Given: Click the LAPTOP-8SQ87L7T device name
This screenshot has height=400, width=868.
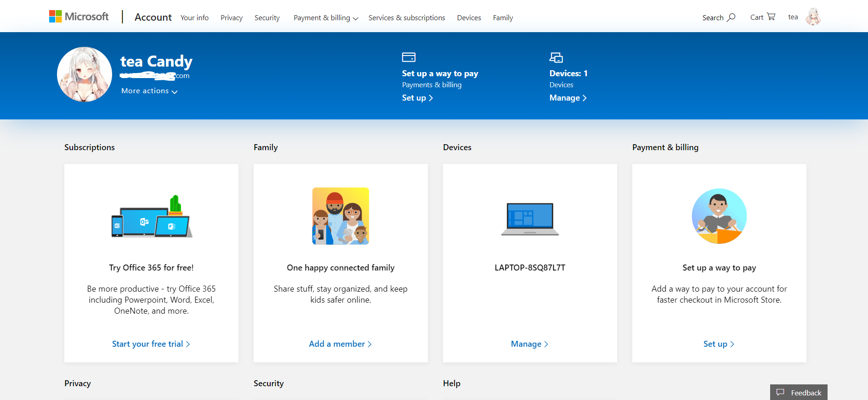Looking at the screenshot, I should coord(530,268).
